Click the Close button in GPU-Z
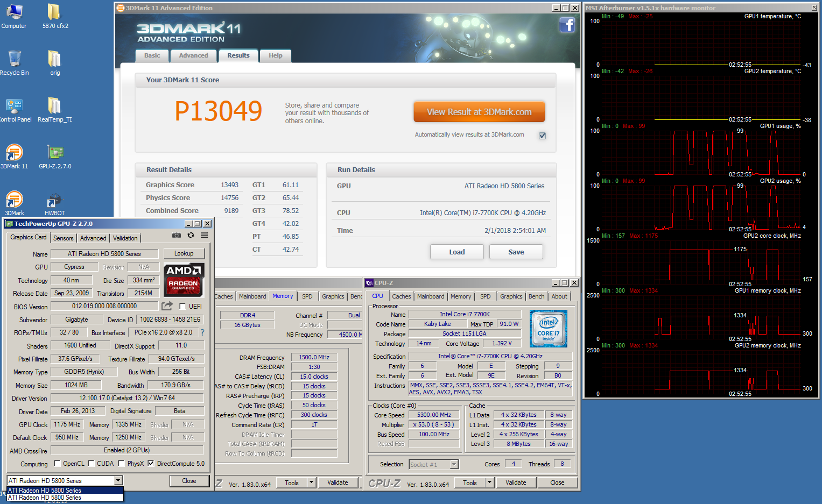This screenshot has height=504, width=822. (x=189, y=481)
